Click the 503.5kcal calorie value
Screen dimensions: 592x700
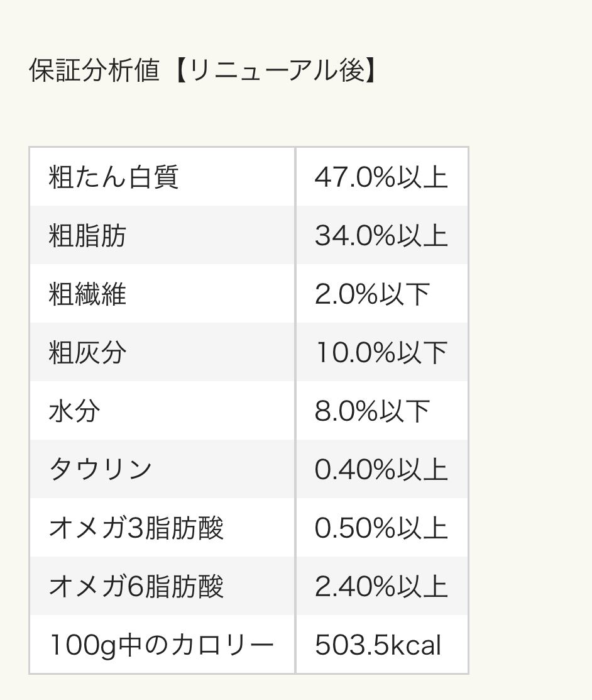click(378, 645)
